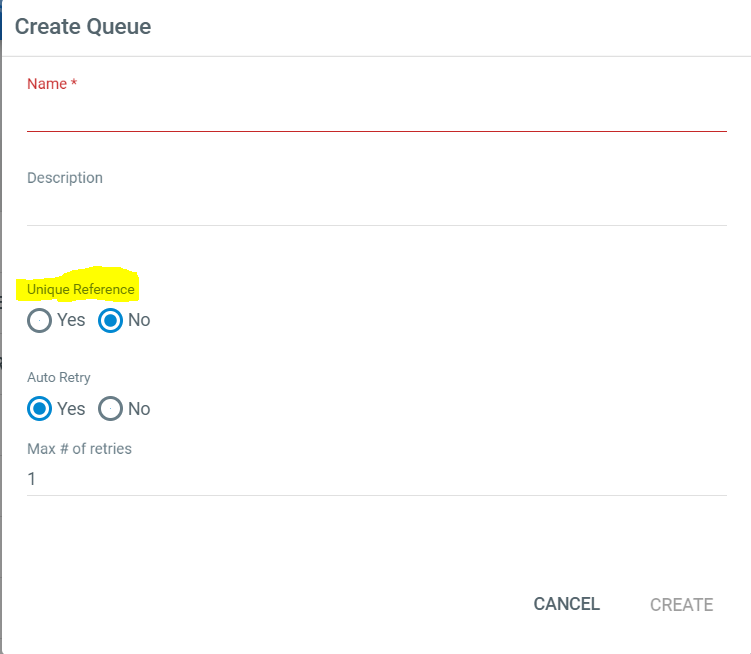The width and height of the screenshot is (751, 654).
Task: Click the No text beside Auto Retry radio
Action: [139, 409]
